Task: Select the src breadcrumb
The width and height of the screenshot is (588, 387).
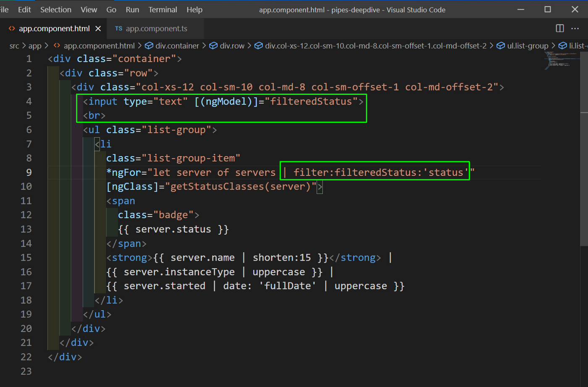Action: tap(14, 46)
